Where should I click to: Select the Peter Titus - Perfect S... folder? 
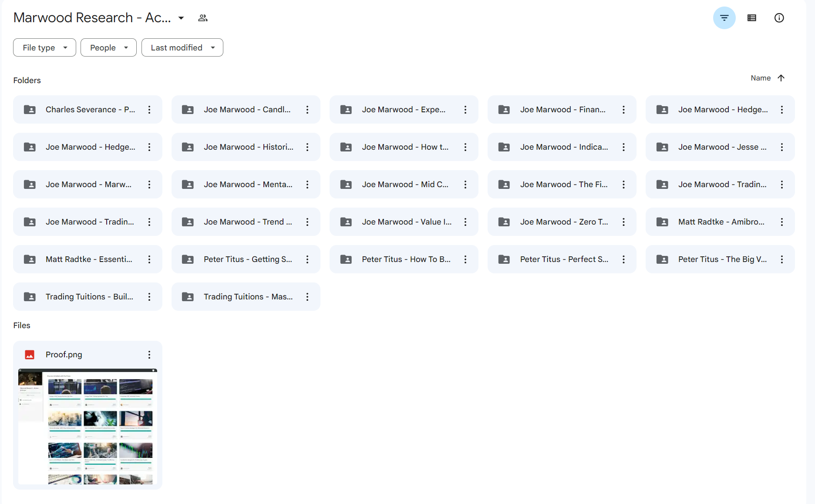(562, 259)
